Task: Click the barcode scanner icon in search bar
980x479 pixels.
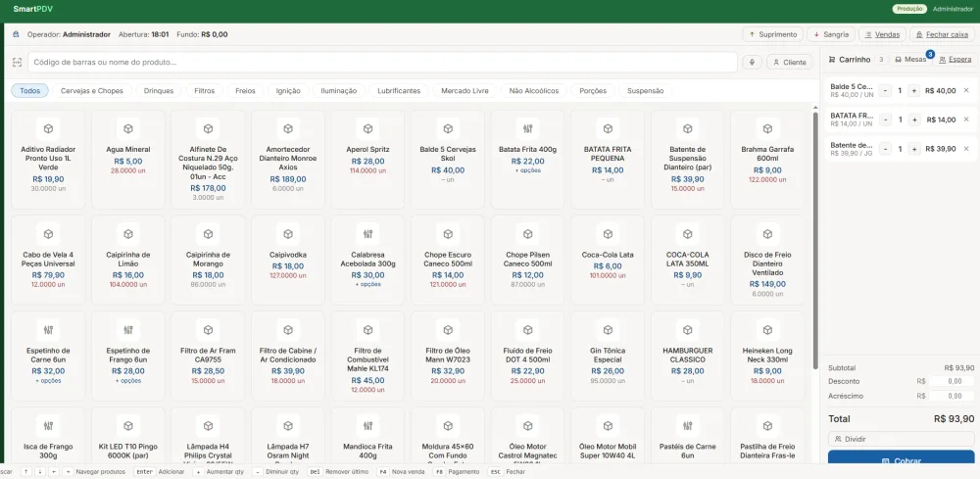Action: pos(17,63)
